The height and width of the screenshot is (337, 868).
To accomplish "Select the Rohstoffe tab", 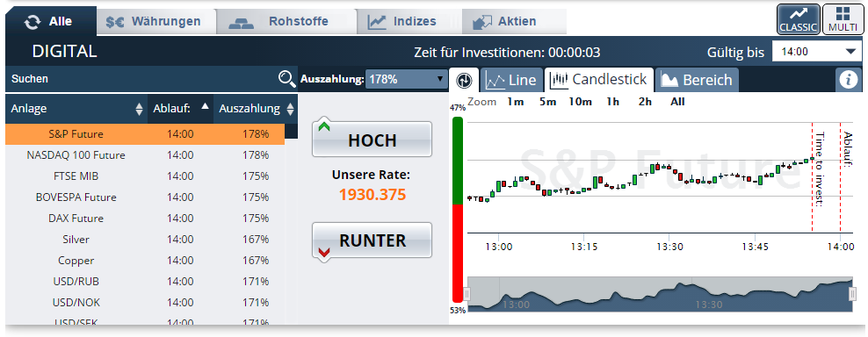I will pyautogui.click(x=286, y=22).
